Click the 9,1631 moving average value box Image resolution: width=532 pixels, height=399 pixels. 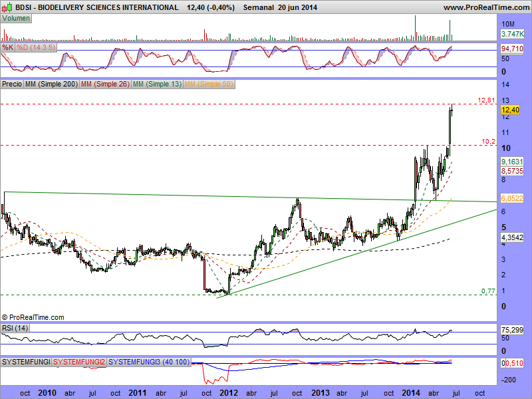(512, 162)
